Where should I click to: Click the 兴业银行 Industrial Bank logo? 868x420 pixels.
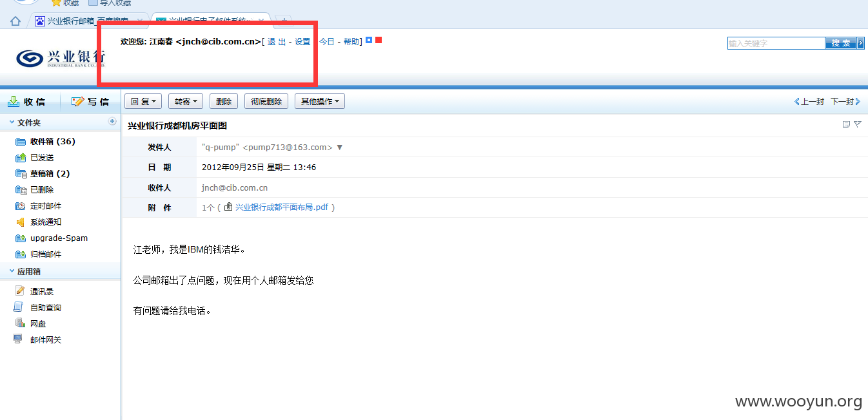pyautogui.click(x=61, y=58)
